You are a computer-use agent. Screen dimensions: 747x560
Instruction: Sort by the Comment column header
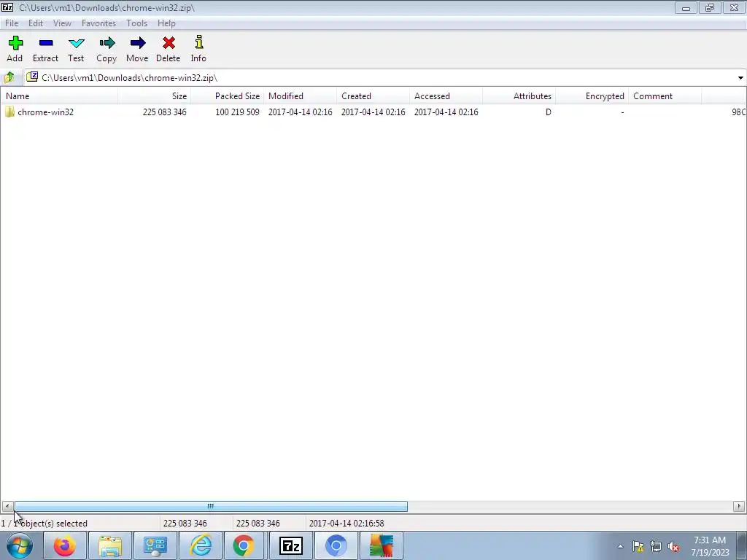click(665, 96)
